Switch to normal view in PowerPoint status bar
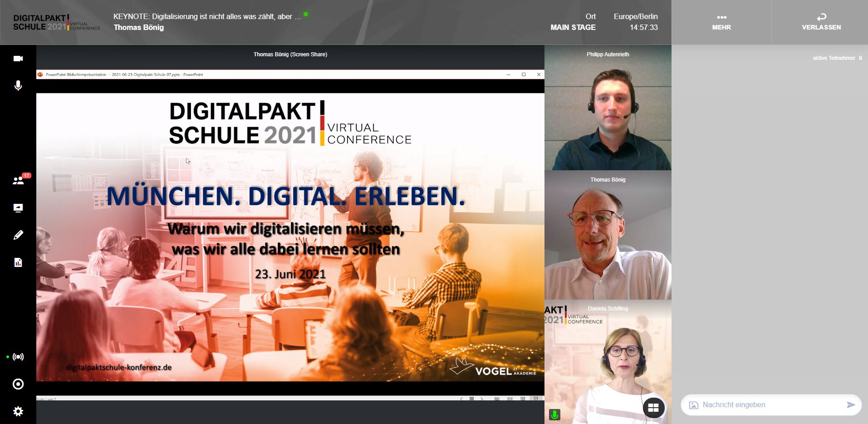This screenshot has width=868, height=424. [497, 399]
